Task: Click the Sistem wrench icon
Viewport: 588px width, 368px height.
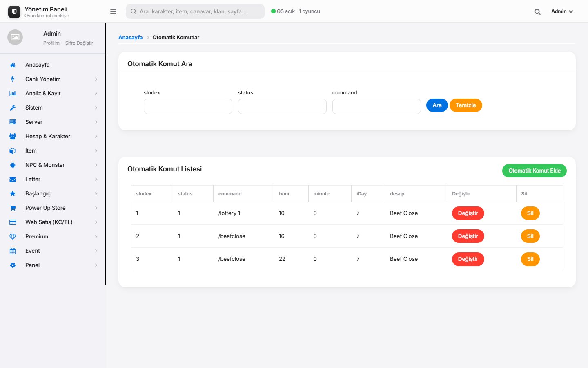Action: click(13, 108)
